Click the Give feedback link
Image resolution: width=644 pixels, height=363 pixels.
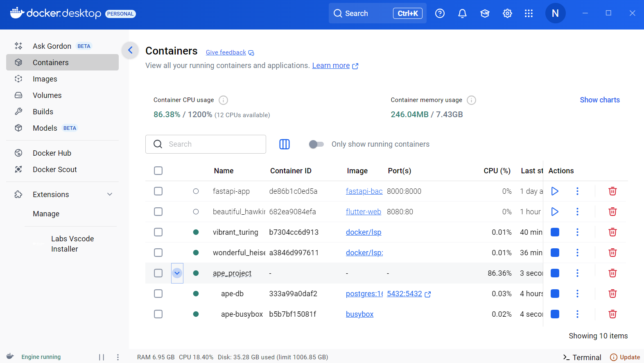click(x=230, y=52)
